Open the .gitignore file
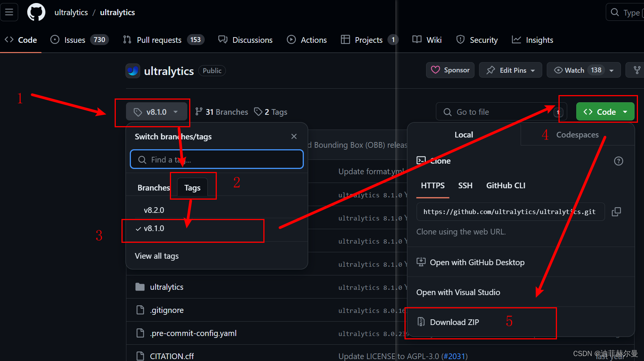644x361 pixels. [166, 310]
